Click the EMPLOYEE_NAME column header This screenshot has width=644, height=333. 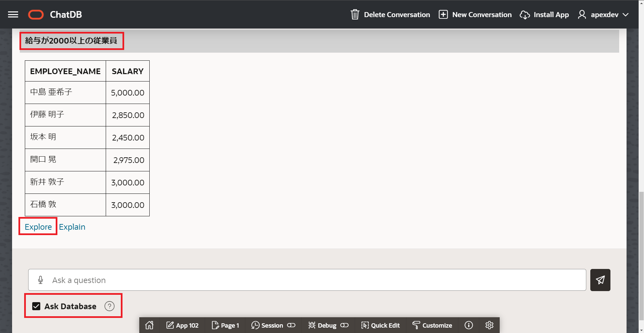click(65, 71)
